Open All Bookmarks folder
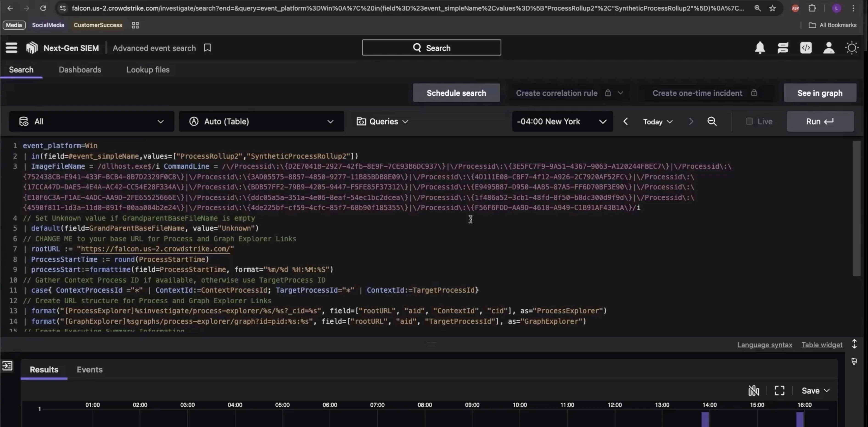This screenshot has height=427, width=868. tap(833, 25)
